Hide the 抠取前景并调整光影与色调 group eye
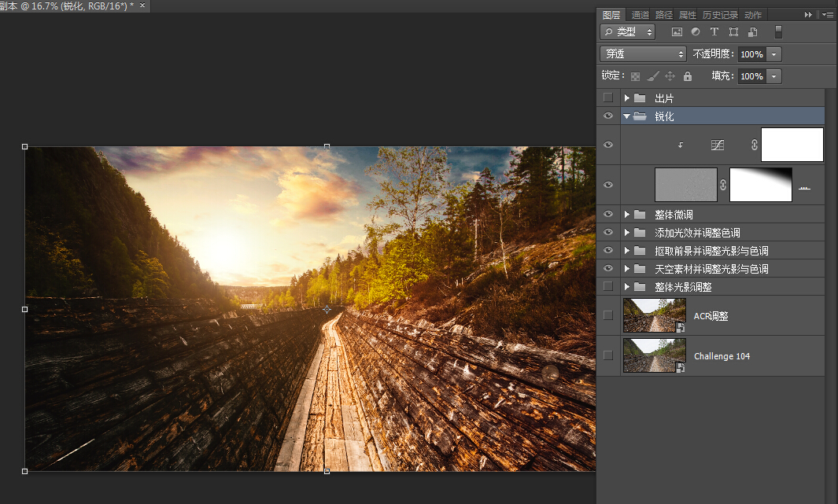The height and width of the screenshot is (504, 838). 608,250
